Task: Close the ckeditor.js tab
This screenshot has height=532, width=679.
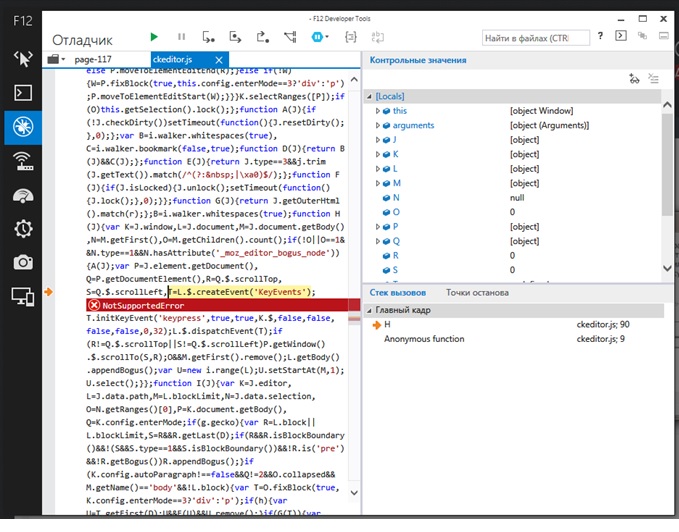Action: (219, 60)
